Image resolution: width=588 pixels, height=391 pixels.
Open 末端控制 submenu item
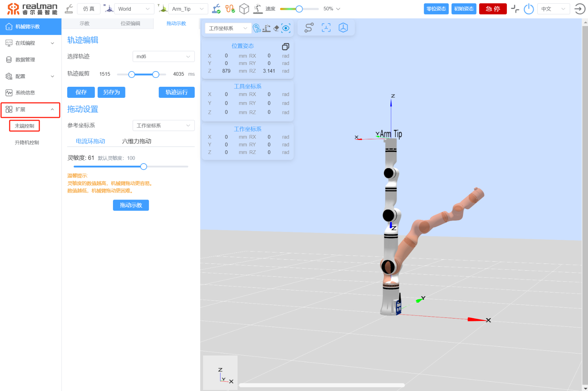click(x=24, y=126)
